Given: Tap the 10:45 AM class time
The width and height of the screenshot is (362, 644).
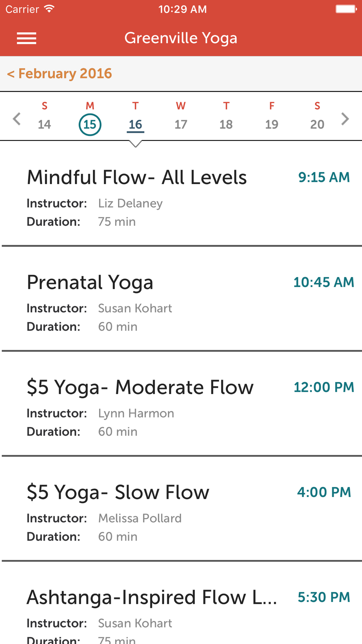Looking at the screenshot, I should point(324,282).
